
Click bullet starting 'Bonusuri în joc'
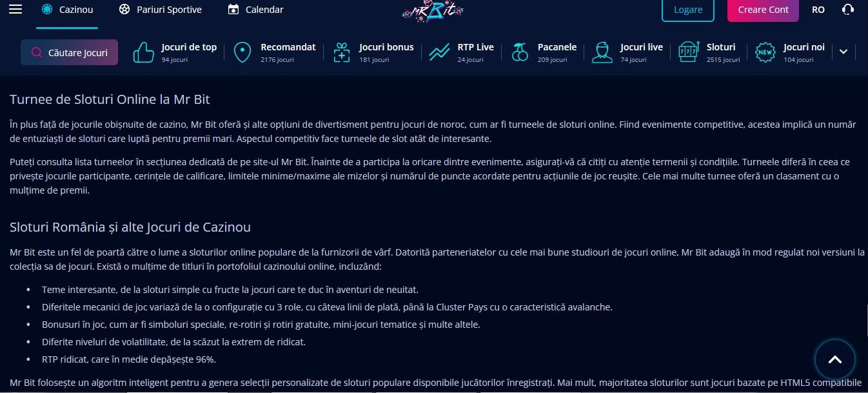tap(261, 325)
